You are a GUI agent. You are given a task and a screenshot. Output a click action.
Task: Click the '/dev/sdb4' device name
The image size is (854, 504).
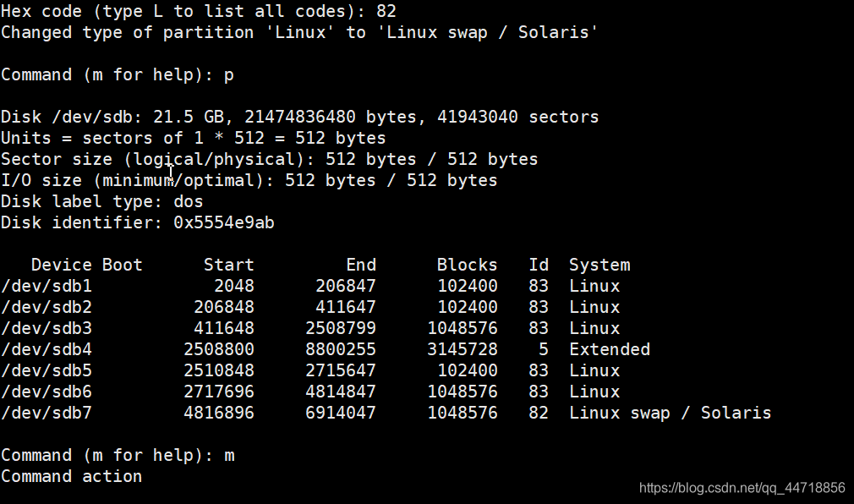pos(47,349)
